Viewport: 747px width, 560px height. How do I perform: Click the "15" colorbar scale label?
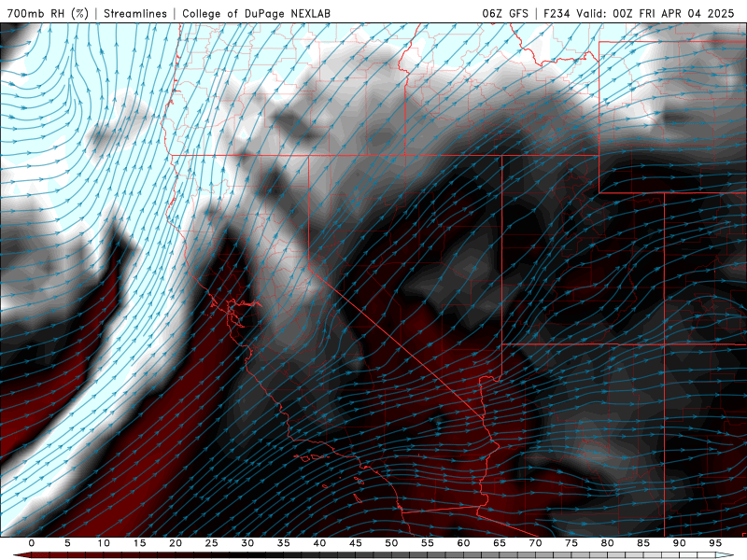(x=139, y=543)
